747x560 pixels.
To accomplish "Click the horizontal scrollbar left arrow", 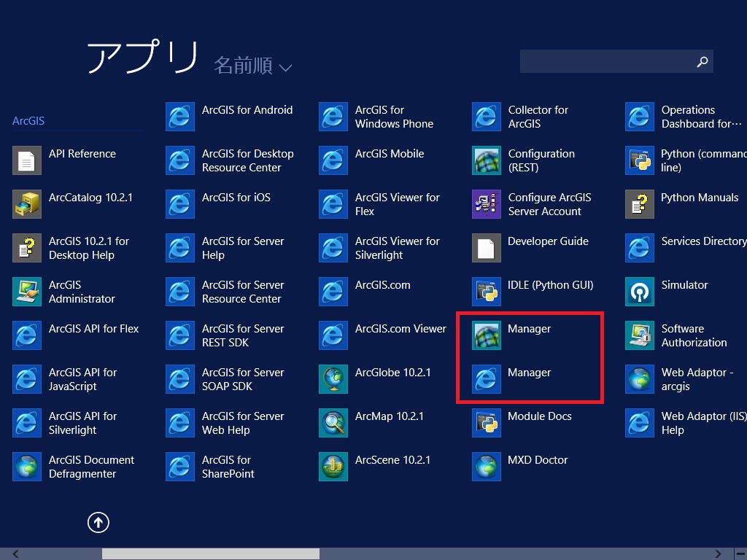I will 16,554.
